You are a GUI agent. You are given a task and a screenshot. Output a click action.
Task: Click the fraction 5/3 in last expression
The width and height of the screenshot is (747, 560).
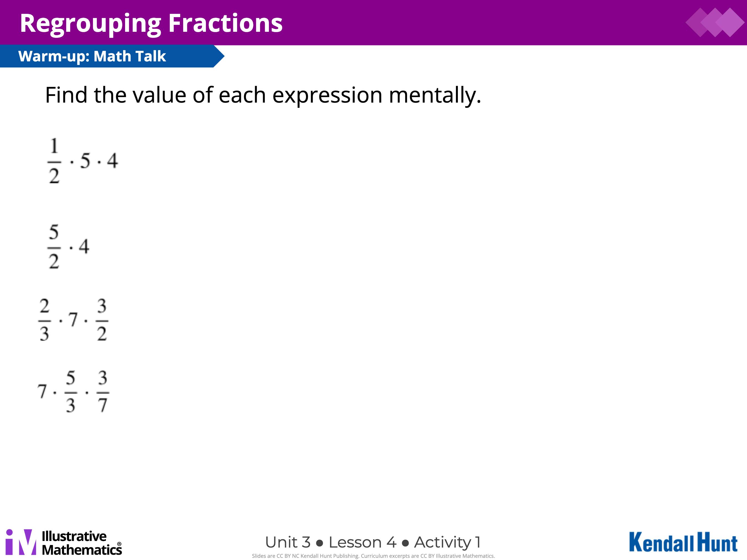point(71,392)
